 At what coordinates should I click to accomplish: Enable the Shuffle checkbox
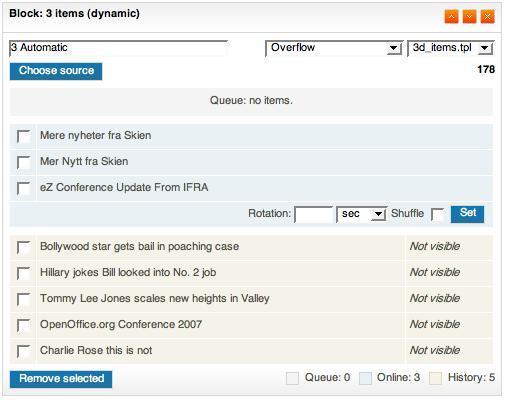pos(437,214)
